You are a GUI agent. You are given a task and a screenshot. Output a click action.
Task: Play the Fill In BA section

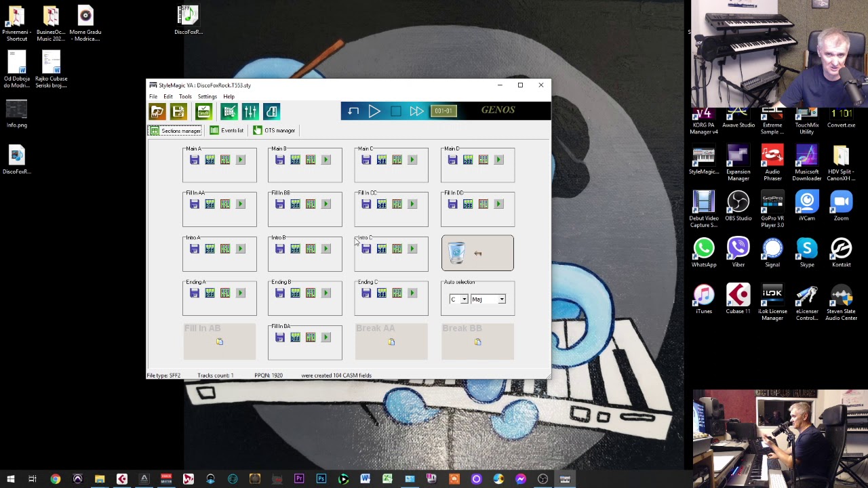(325, 338)
